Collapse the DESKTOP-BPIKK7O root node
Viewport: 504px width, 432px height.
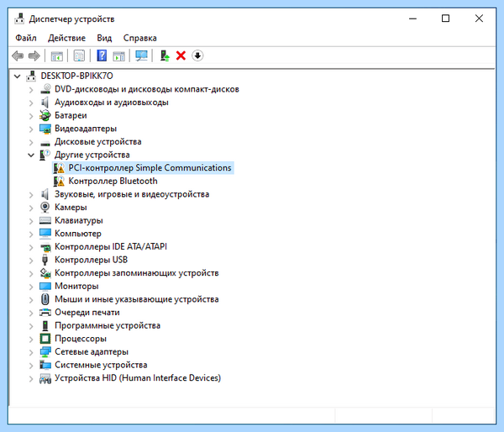coord(17,76)
